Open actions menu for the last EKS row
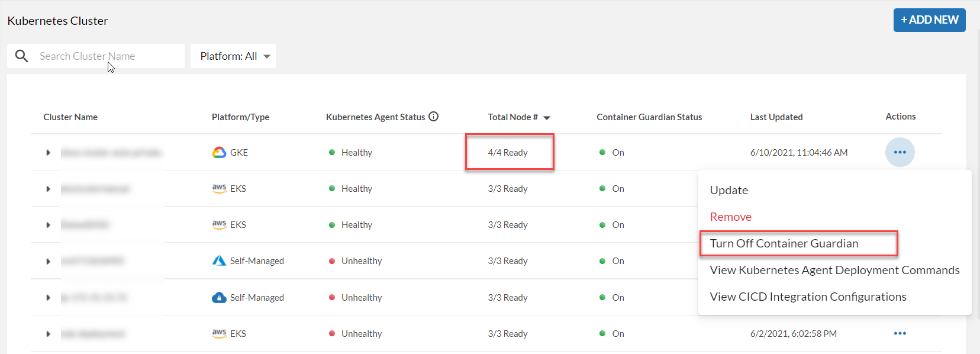This screenshot has height=354, width=980. point(900,333)
